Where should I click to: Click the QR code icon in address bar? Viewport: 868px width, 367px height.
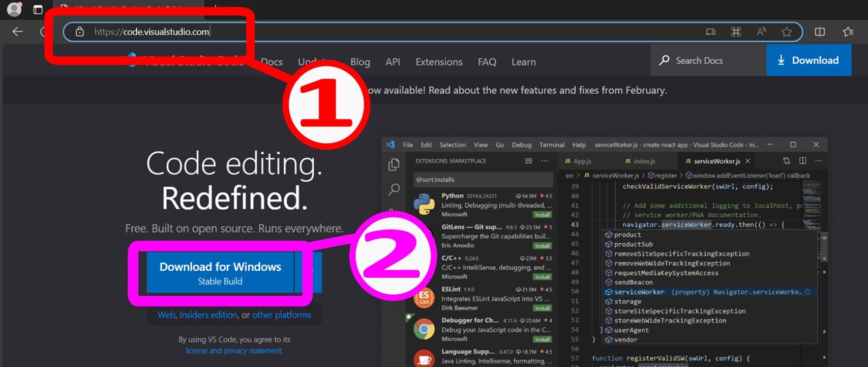click(x=736, y=32)
